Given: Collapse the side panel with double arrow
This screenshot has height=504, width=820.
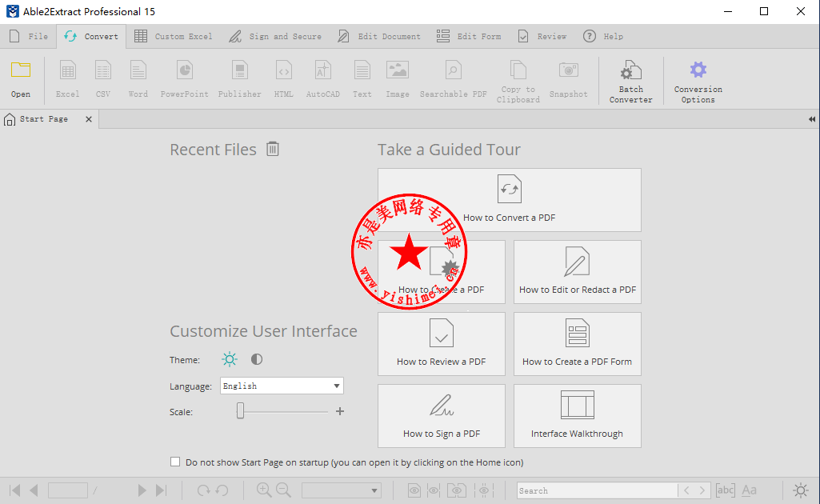Looking at the screenshot, I should [x=812, y=119].
